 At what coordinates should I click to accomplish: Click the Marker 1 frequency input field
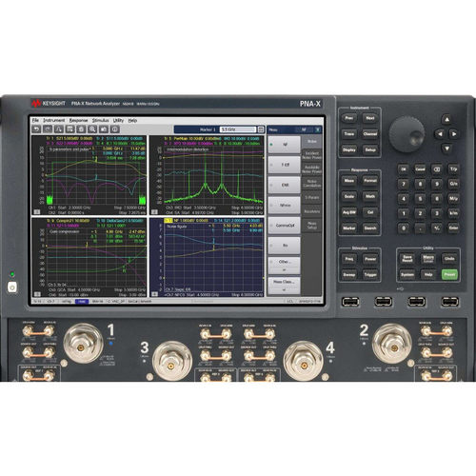238,129
